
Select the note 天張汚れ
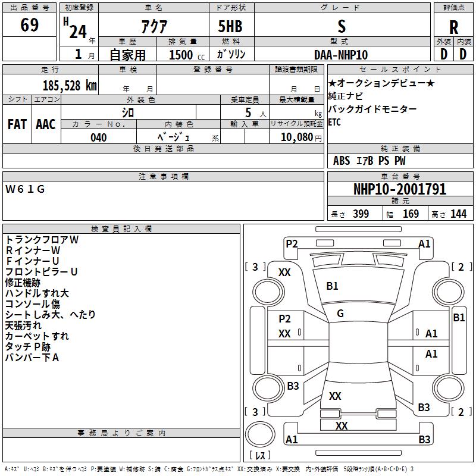pos(23,325)
